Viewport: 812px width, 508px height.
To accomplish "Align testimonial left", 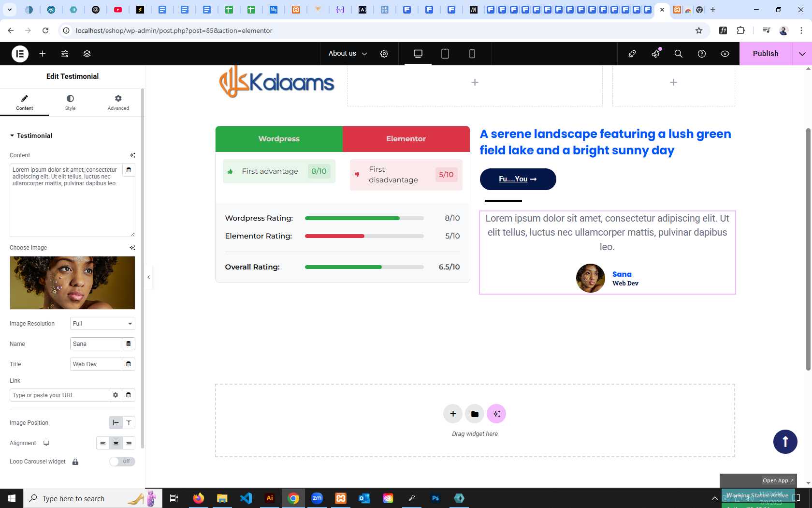I will tap(102, 443).
